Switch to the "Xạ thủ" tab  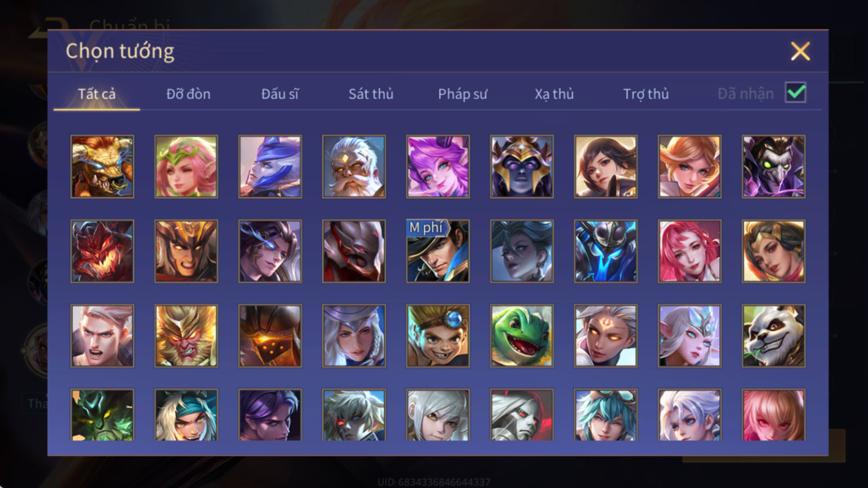tap(554, 94)
